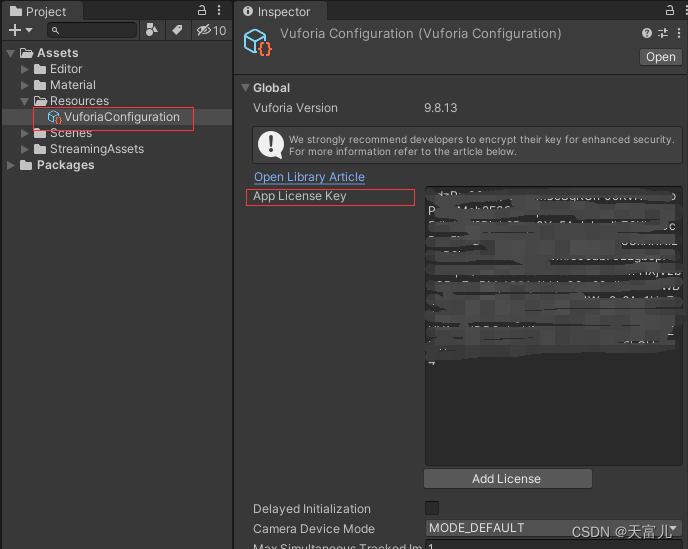The width and height of the screenshot is (688, 549).
Task: Open the Project panel three-dot menu
Action: 219,10
